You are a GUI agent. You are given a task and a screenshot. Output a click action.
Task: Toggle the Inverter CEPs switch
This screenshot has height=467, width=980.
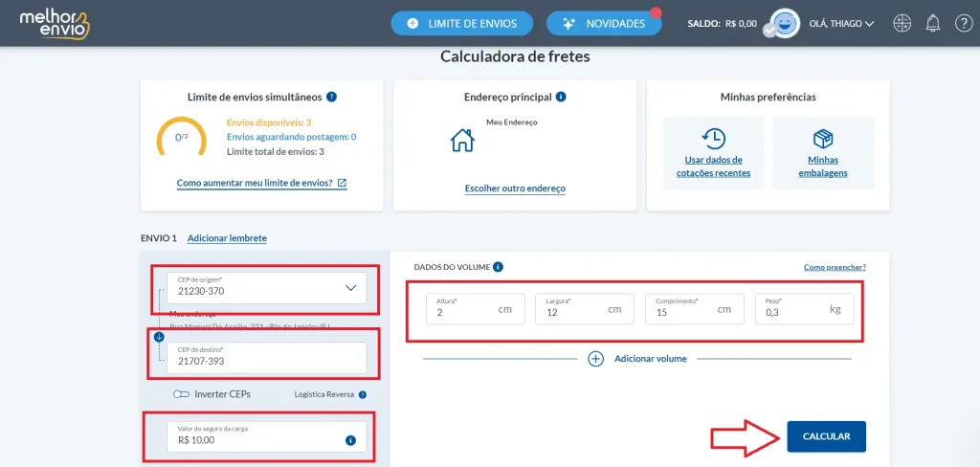(x=181, y=394)
